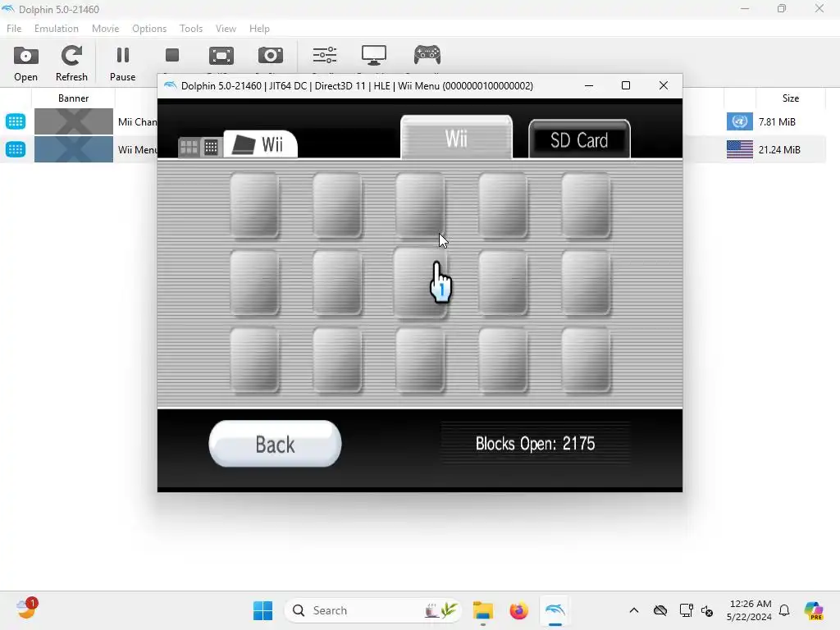840x630 pixels.
Task: Open the Tools menu
Action: (191, 29)
